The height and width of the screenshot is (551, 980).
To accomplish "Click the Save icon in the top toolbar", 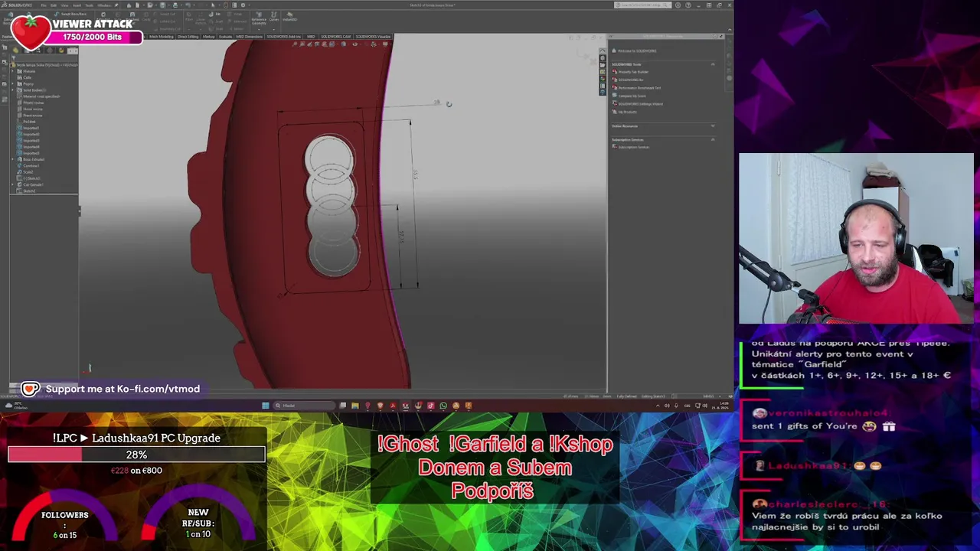I will point(162,5).
